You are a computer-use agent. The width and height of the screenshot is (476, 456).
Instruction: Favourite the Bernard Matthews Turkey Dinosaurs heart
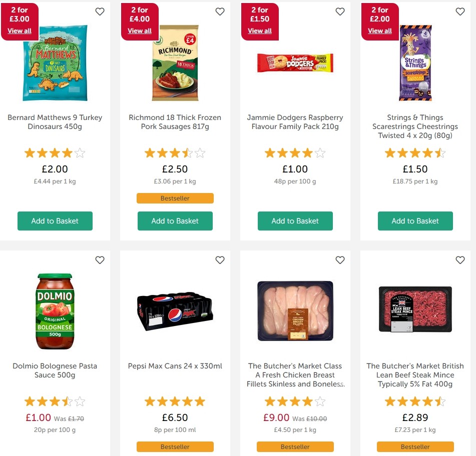[x=100, y=11]
